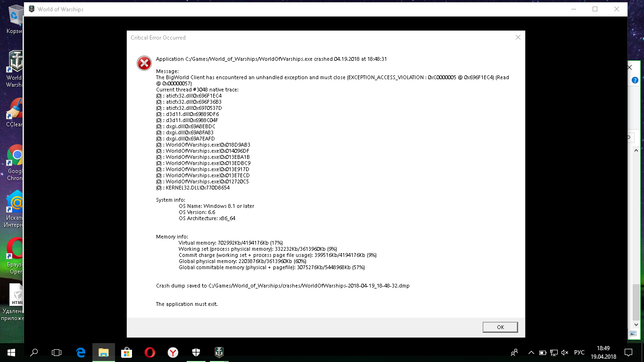Open Windows Defender from the taskbar

[x=196, y=352]
